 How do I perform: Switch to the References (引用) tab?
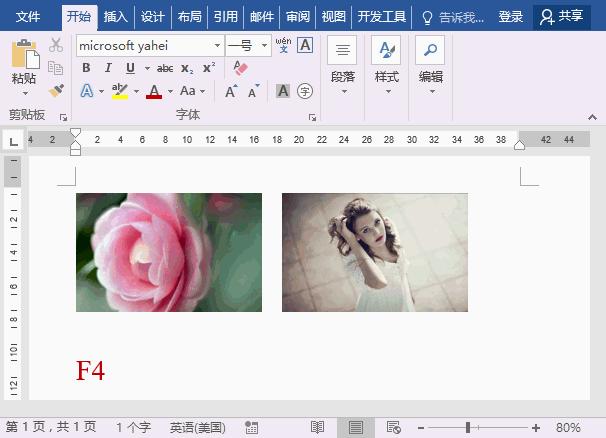pos(226,17)
